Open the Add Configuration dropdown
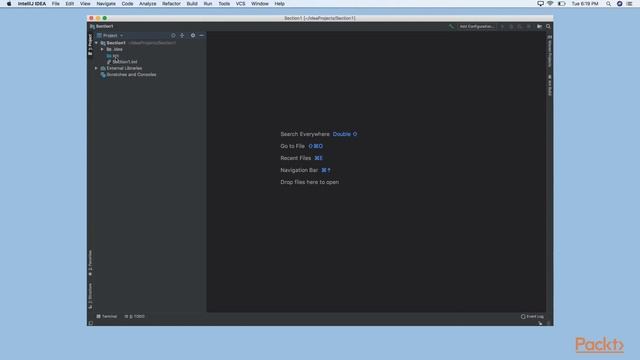 click(477, 27)
